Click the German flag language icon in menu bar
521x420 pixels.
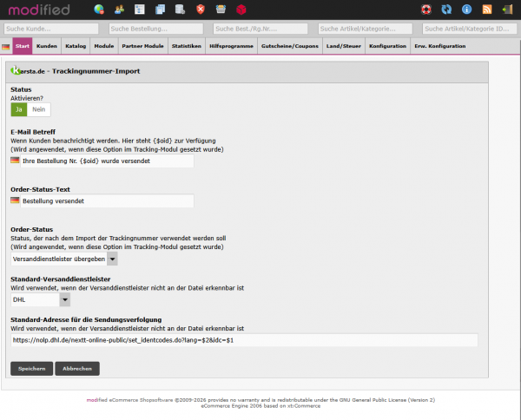pyautogui.click(x=6, y=47)
